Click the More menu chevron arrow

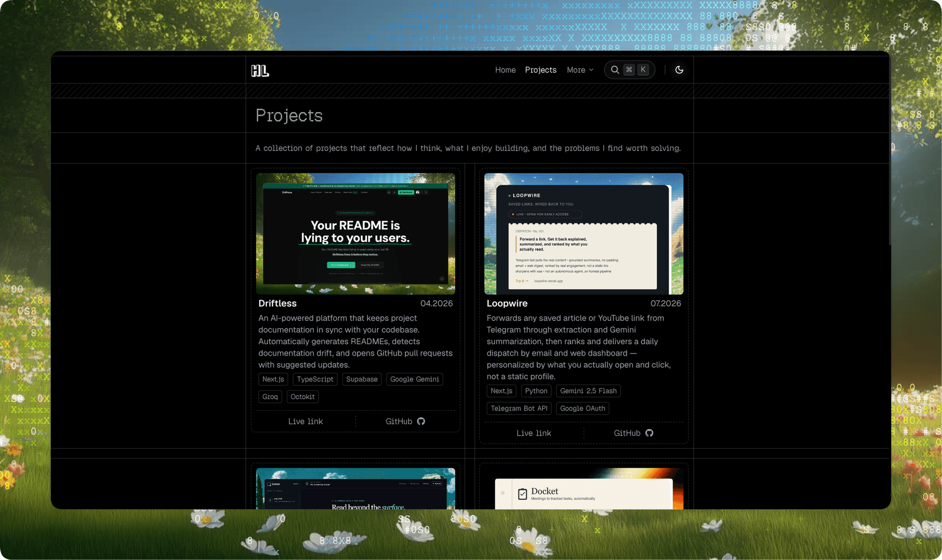coord(591,70)
